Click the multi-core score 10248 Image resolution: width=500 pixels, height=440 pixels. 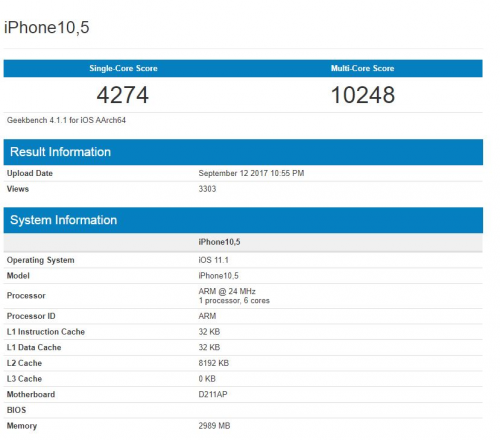363,95
